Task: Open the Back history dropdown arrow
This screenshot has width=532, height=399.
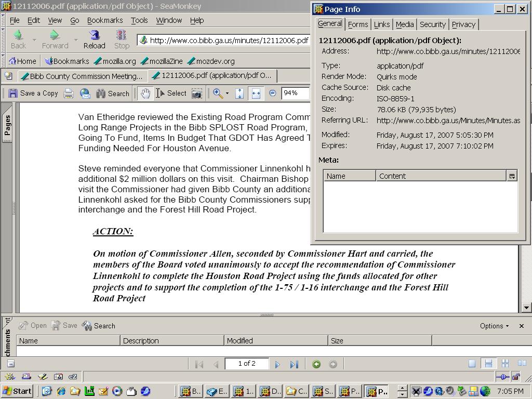Action: pos(34,39)
